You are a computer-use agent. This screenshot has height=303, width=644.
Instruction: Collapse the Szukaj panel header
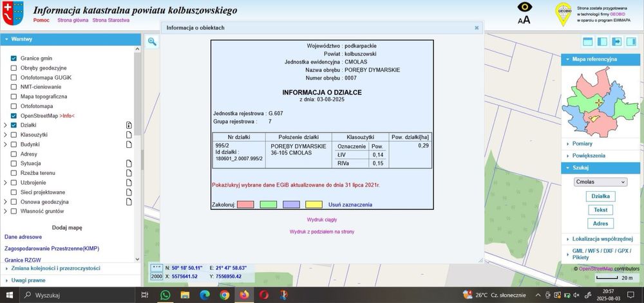(600, 168)
